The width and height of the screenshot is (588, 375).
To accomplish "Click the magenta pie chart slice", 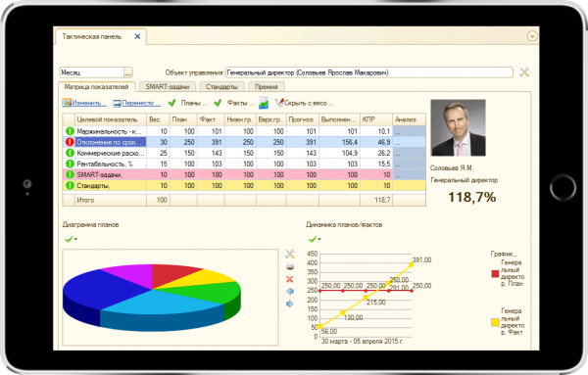I will pos(131,273).
